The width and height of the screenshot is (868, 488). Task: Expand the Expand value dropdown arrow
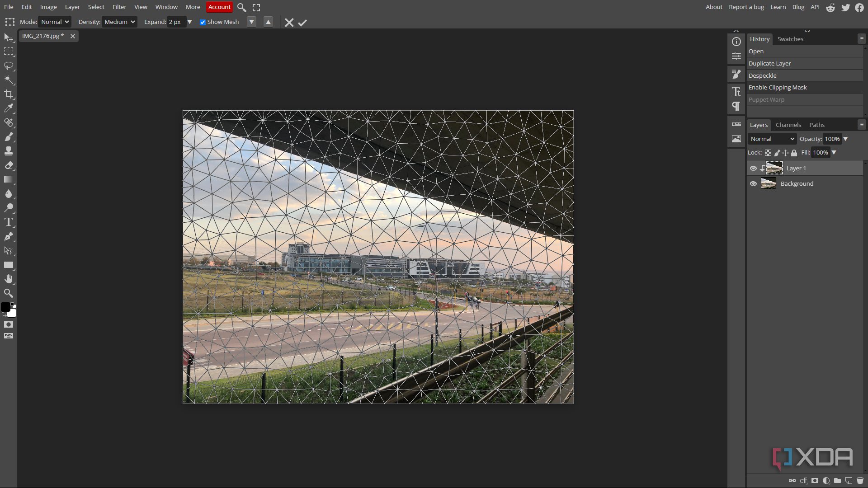(x=190, y=22)
